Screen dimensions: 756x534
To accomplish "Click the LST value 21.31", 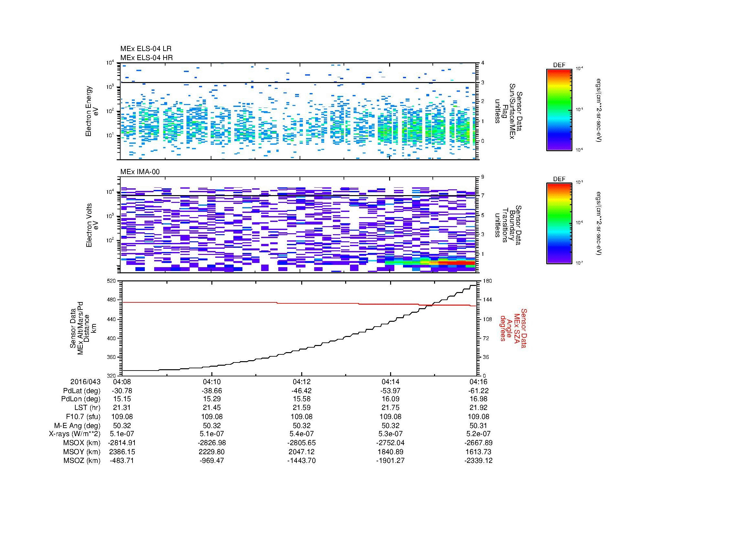I will (x=122, y=408).
